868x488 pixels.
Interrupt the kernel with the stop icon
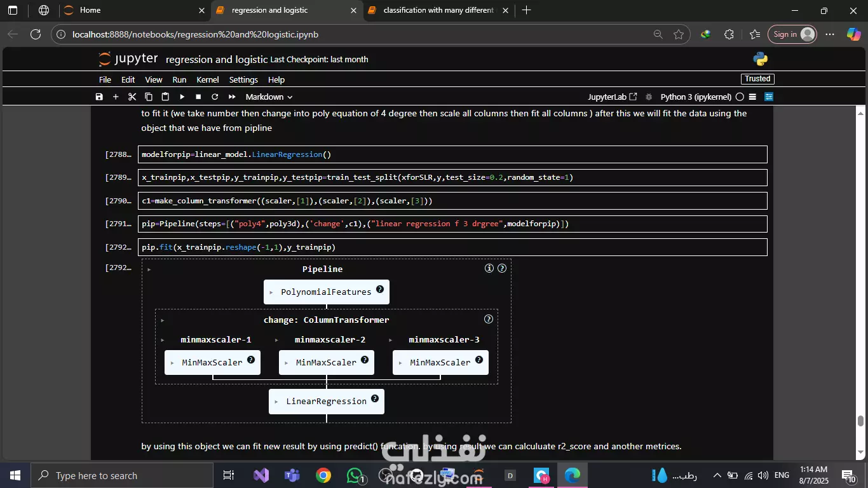198,97
